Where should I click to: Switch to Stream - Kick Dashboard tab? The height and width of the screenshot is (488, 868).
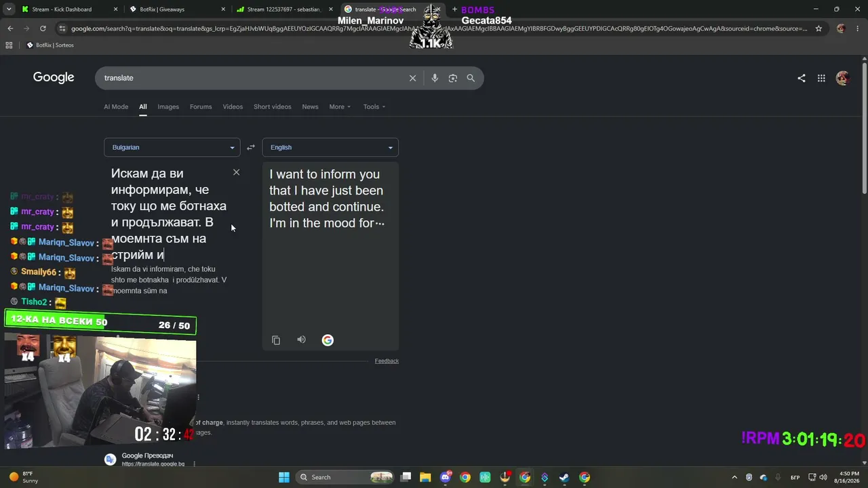pos(68,9)
